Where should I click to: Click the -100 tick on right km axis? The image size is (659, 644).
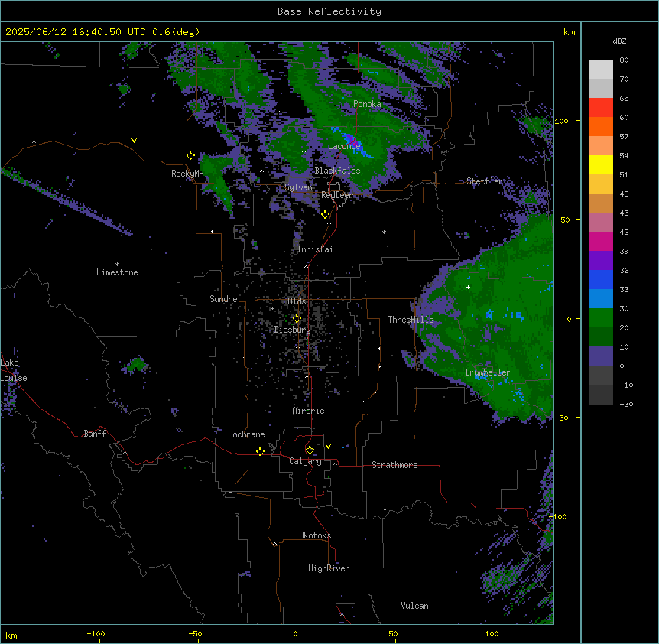tap(559, 516)
